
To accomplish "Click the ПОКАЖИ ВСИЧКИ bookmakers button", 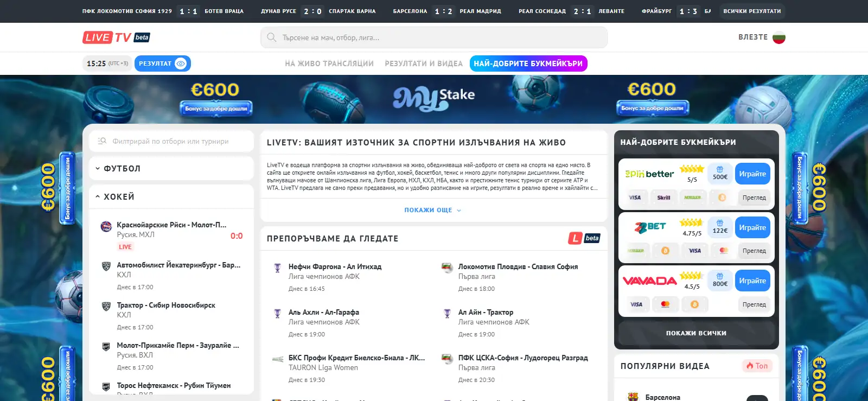I will [696, 333].
